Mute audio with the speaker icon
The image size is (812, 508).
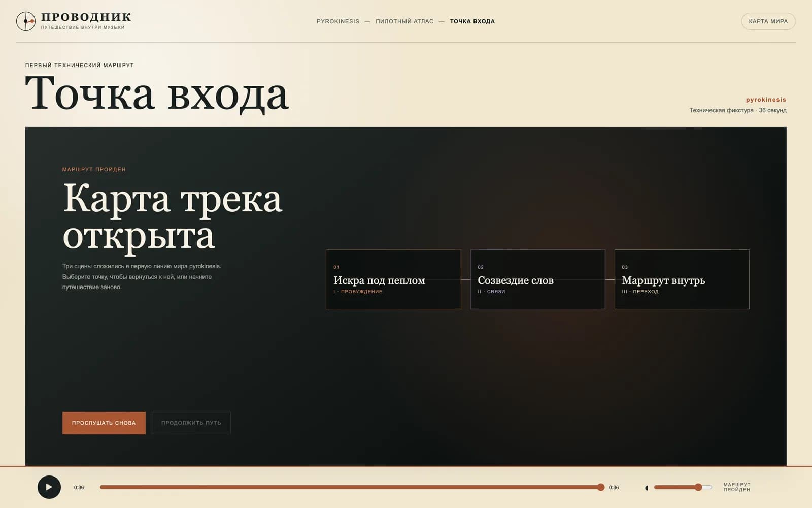tap(646, 488)
